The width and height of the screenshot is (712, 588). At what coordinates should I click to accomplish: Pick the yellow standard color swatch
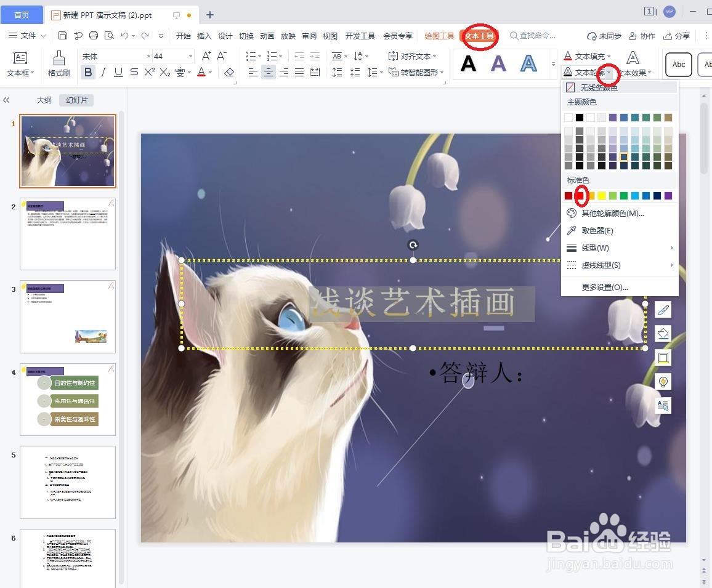pyautogui.click(x=602, y=196)
